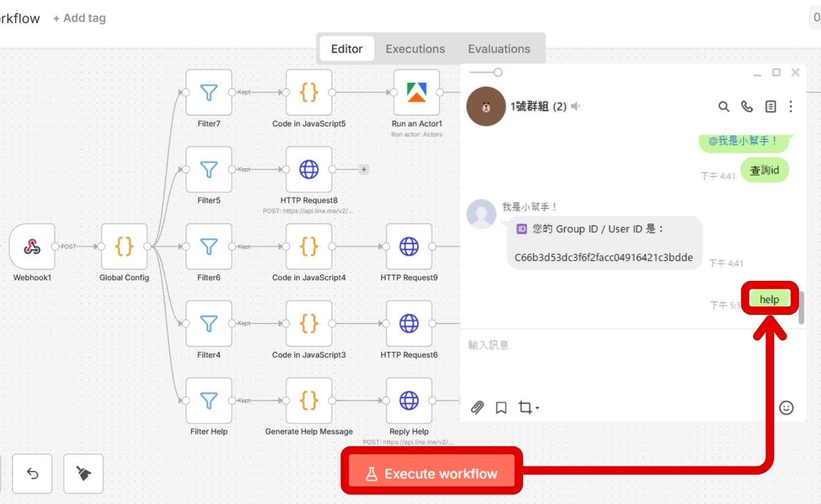Click the search icon in chat header

724,106
